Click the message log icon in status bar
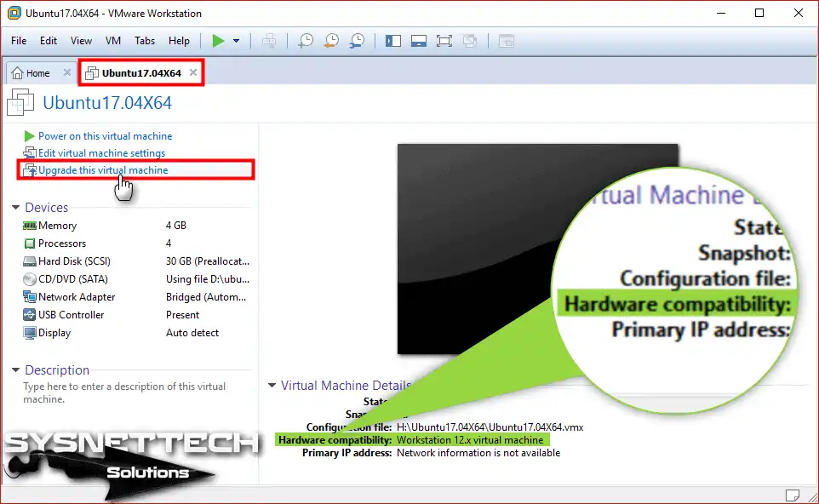 tap(793, 495)
